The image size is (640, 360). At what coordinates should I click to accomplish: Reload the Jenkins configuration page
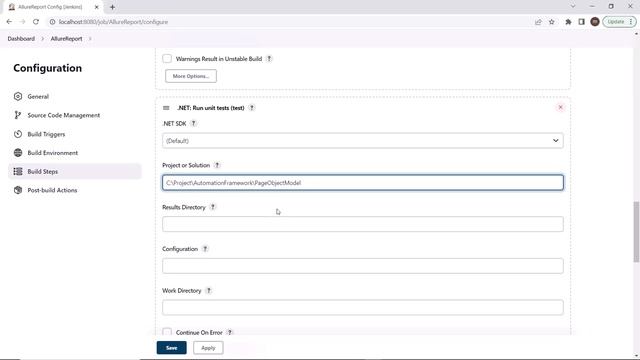[36, 22]
